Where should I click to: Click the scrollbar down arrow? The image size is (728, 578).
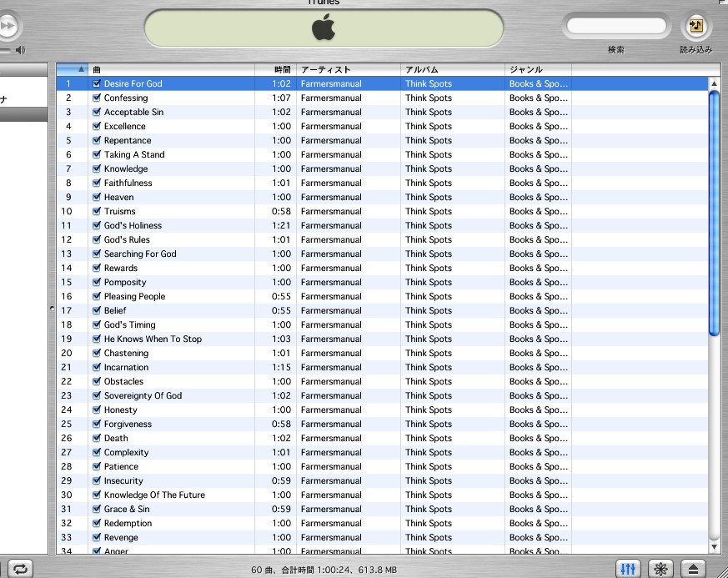pyautogui.click(x=714, y=547)
